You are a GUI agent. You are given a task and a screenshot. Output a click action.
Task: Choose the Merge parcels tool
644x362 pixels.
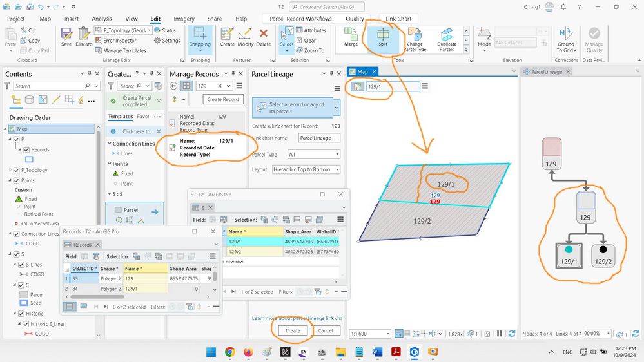pos(351,37)
